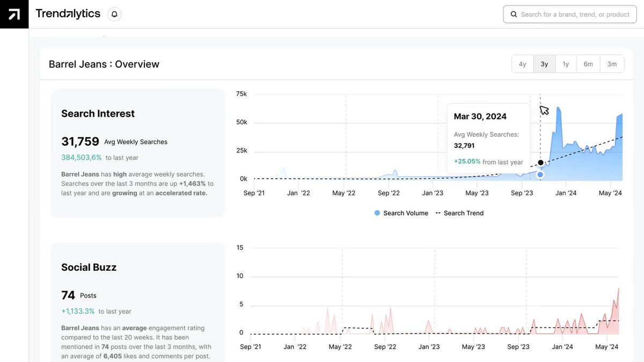This screenshot has width=644, height=362.
Task: Click the 384,503,6% change value
Action: pos(82,158)
